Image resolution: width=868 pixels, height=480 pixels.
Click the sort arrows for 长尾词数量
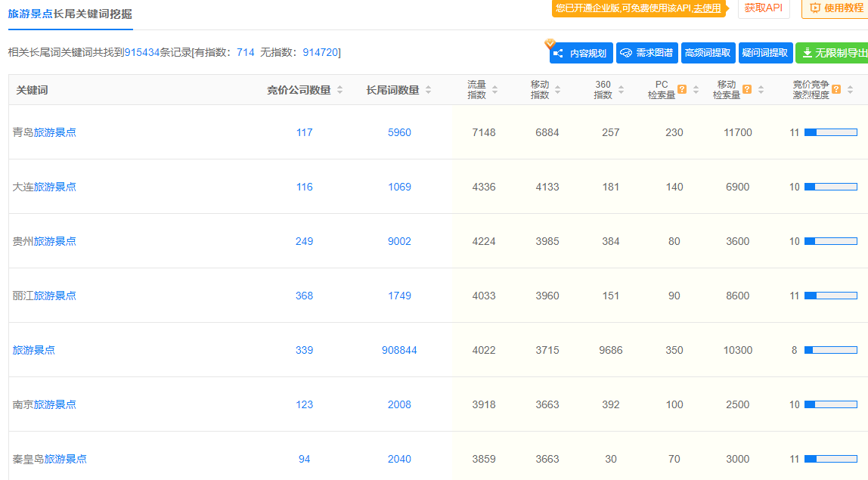428,90
